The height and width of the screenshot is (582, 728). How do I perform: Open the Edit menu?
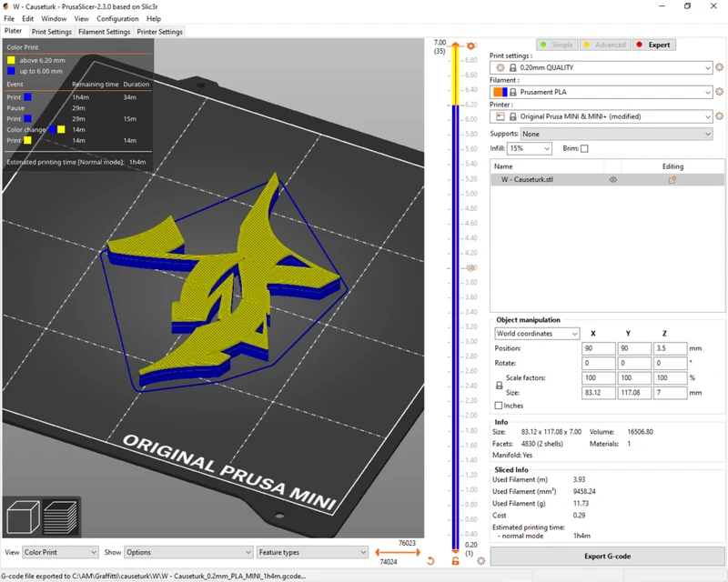pos(28,18)
